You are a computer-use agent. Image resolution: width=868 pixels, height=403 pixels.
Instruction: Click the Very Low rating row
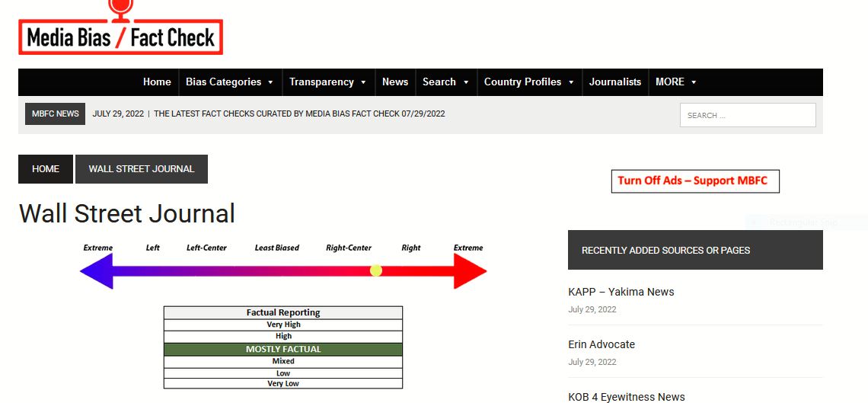tap(283, 383)
